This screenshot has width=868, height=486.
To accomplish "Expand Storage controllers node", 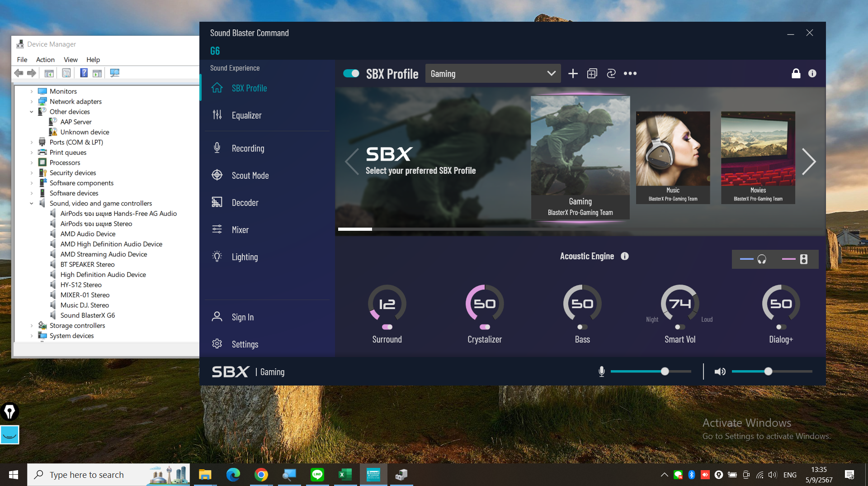I will (x=32, y=326).
